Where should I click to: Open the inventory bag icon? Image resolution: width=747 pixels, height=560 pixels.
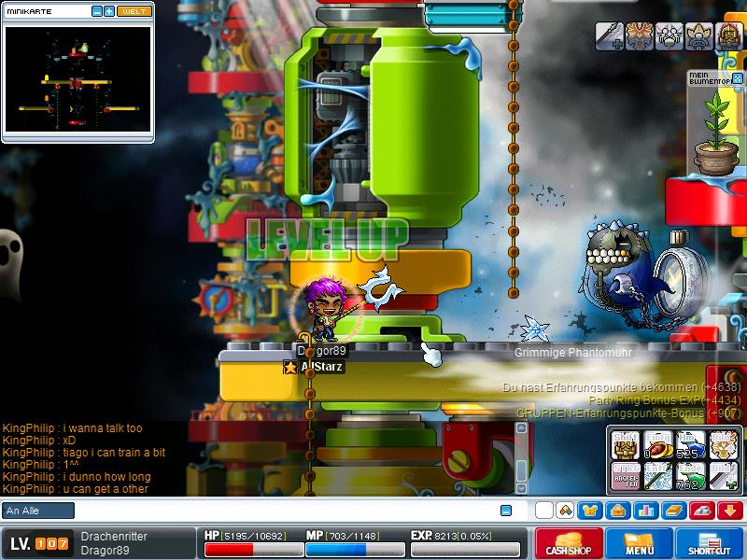point(618,511)
